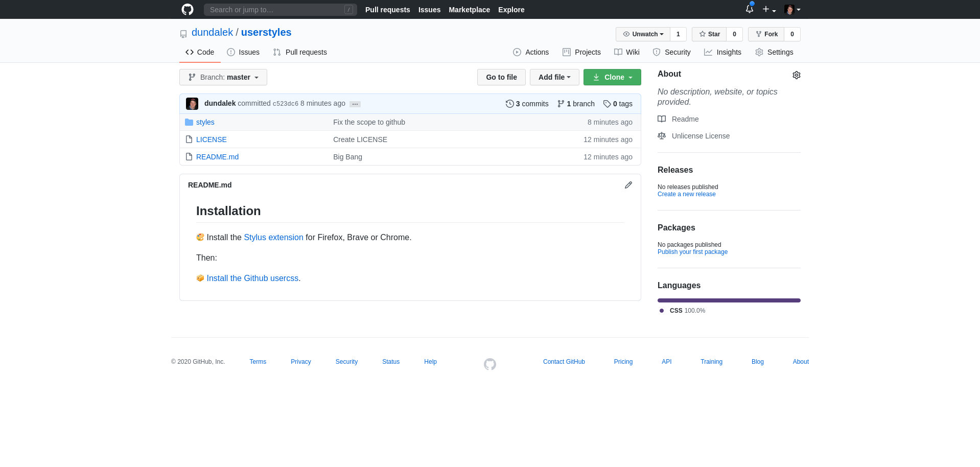
Task: Open the green Clone dropdown
Action: 612,77
